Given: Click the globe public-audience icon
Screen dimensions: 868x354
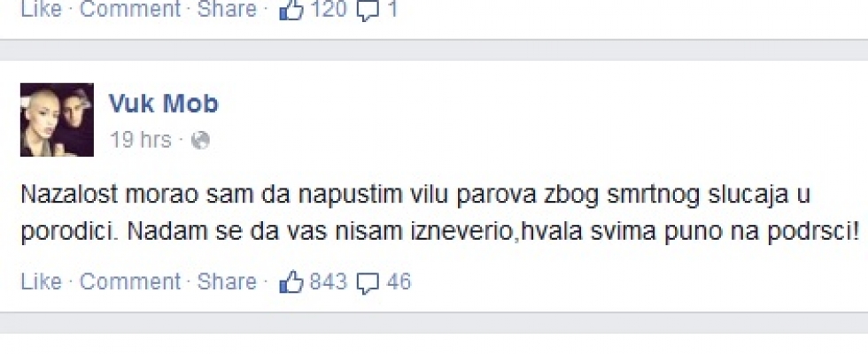Looking at the screenshot, I should point(200,141).
